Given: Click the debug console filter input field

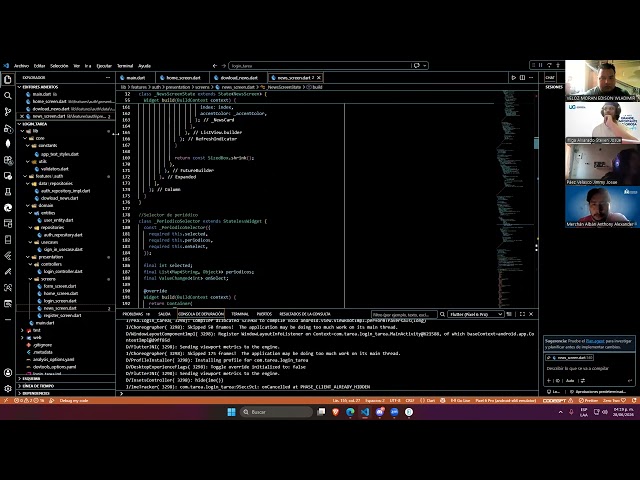Looking at the screenshot, I should click(x=404, y=315).
